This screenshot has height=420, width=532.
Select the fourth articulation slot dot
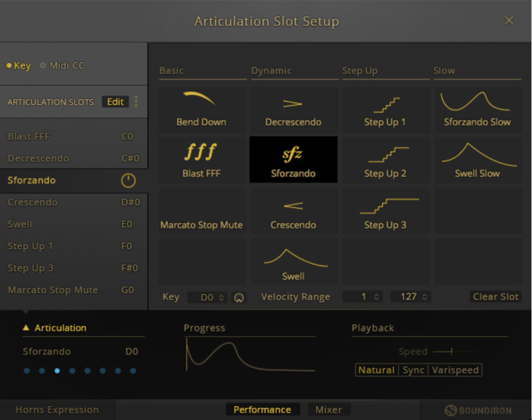click(x=72, y=371)
